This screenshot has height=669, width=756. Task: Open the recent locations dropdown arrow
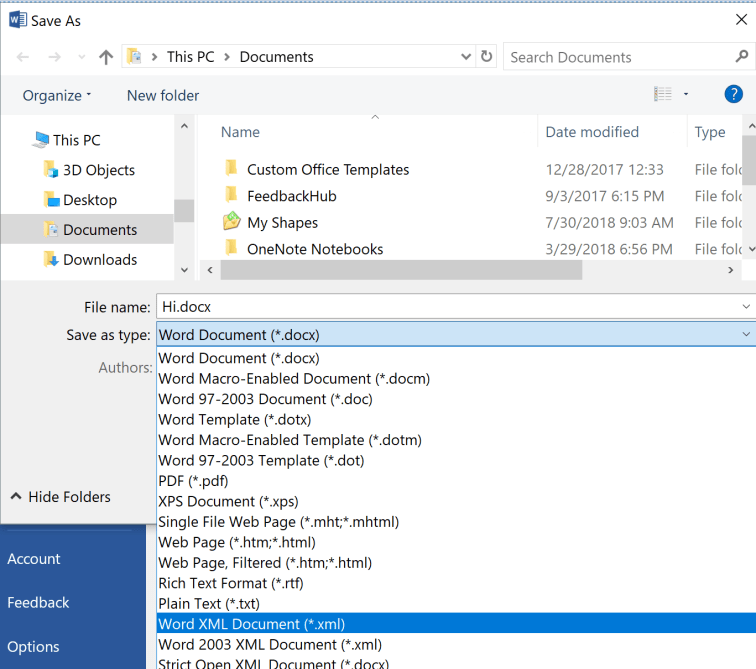click(x=81, y=57)
